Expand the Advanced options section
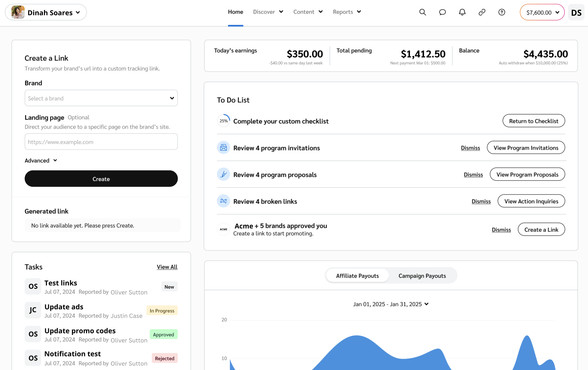Image resolution: width=588 pixels, height=370 pixels. coord(41,161)
